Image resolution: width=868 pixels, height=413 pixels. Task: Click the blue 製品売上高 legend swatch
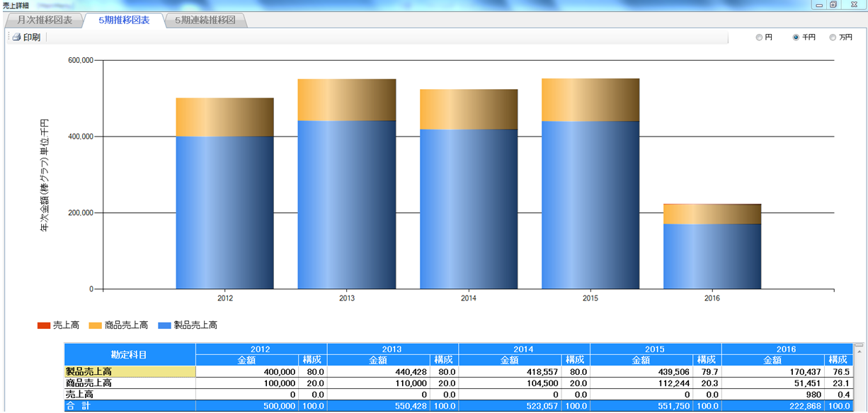click(164, 326)
